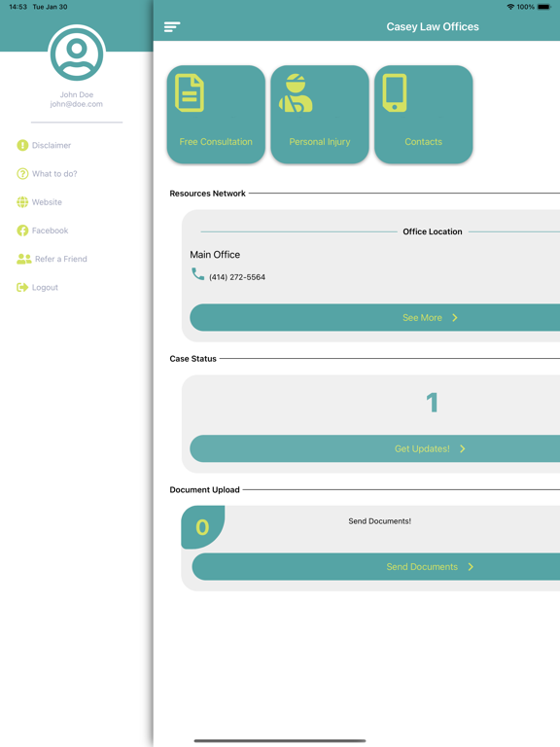Tap the Resources Network section heading
This screenshot has width=560, height=747.
click(x=208, y=194)
